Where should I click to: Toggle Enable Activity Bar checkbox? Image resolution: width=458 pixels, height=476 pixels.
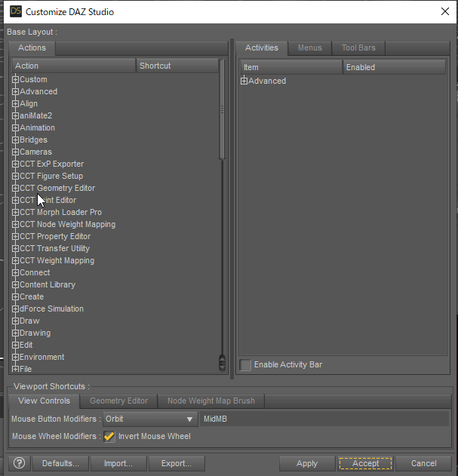tap(245, 365)
